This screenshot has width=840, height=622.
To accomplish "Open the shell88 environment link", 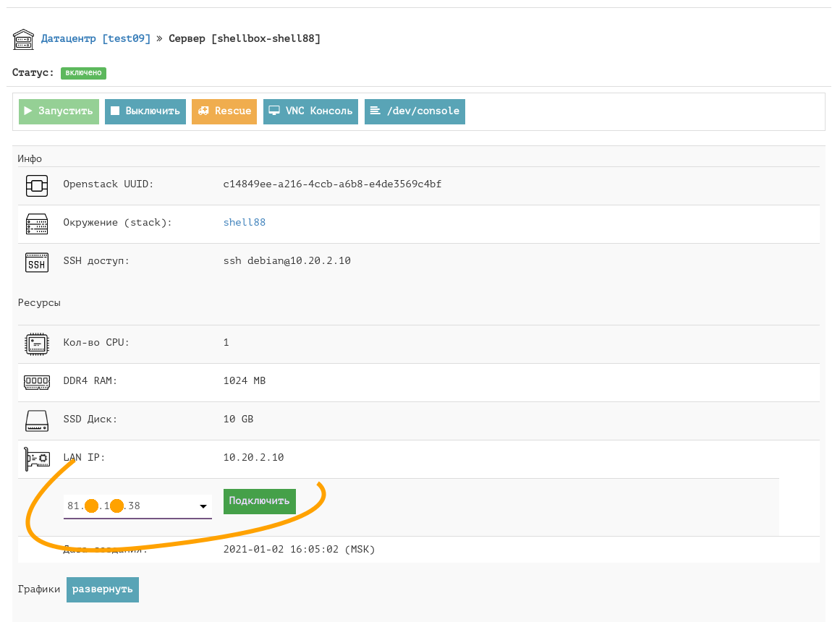I will [244, 223].
